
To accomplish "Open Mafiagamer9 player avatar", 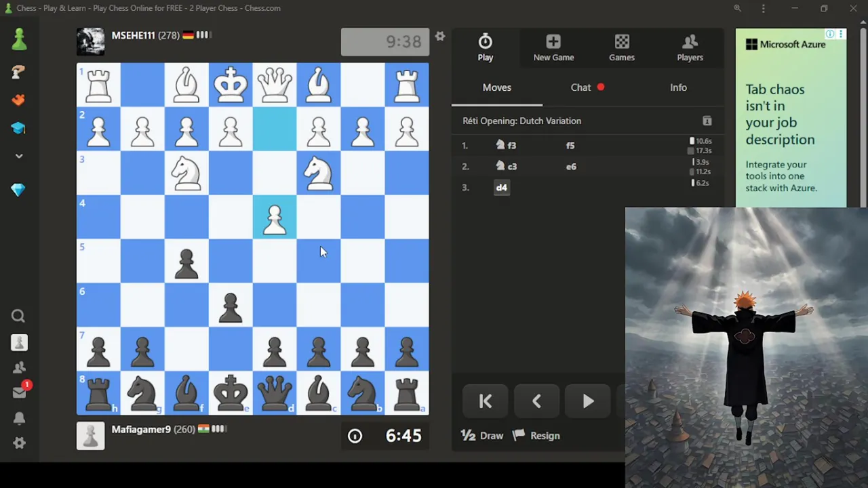I will [x=90, y=436].
